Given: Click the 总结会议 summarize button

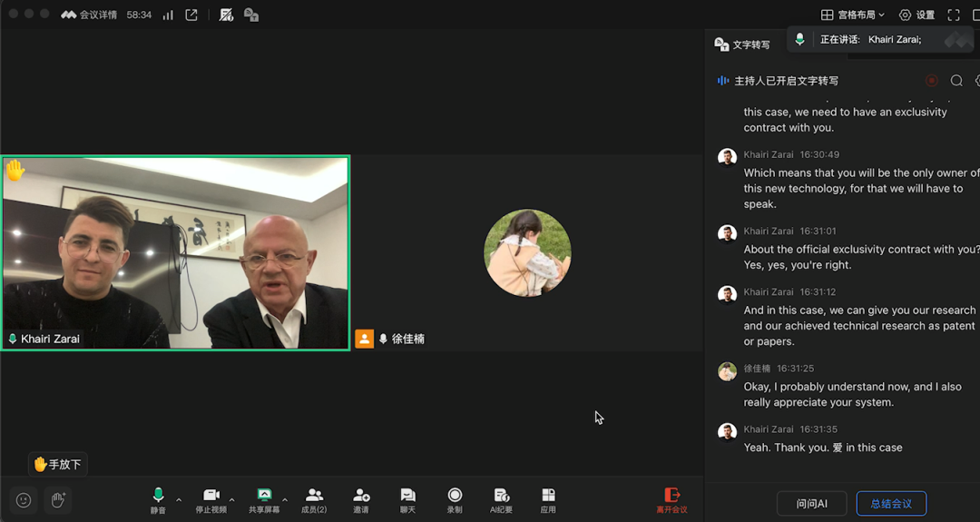Looking at the screenshot, I should (x=891, y=504).
